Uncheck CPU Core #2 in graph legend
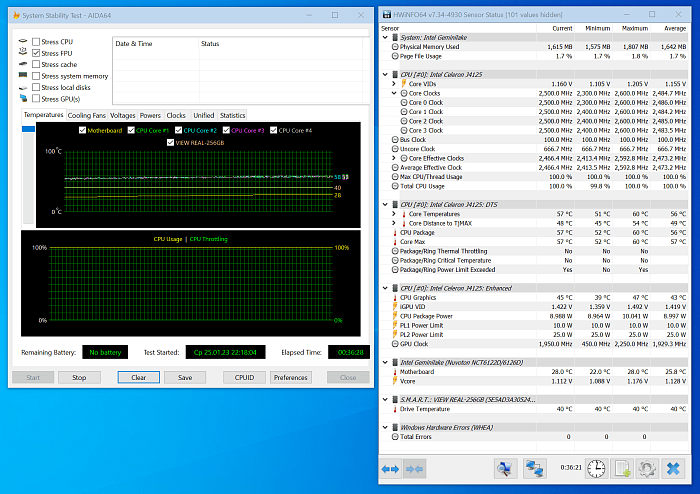700x494 pixels. 178,130
